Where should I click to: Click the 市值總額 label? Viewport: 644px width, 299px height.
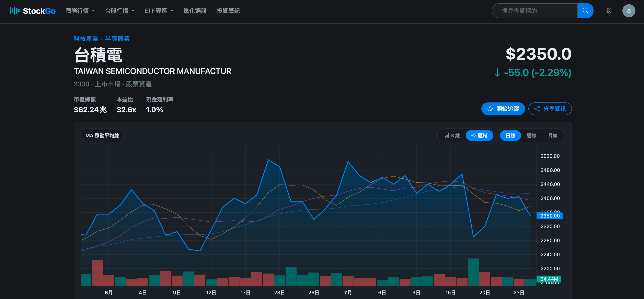tap(85, 100)
